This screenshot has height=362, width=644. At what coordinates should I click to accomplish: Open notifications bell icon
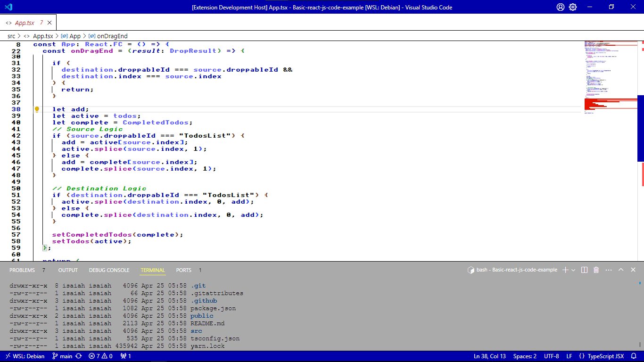(x=634, y=356)
